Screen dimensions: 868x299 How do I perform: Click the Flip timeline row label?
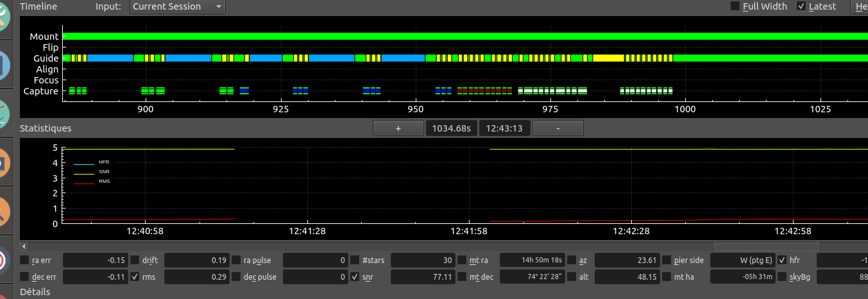tap(50, 47)
